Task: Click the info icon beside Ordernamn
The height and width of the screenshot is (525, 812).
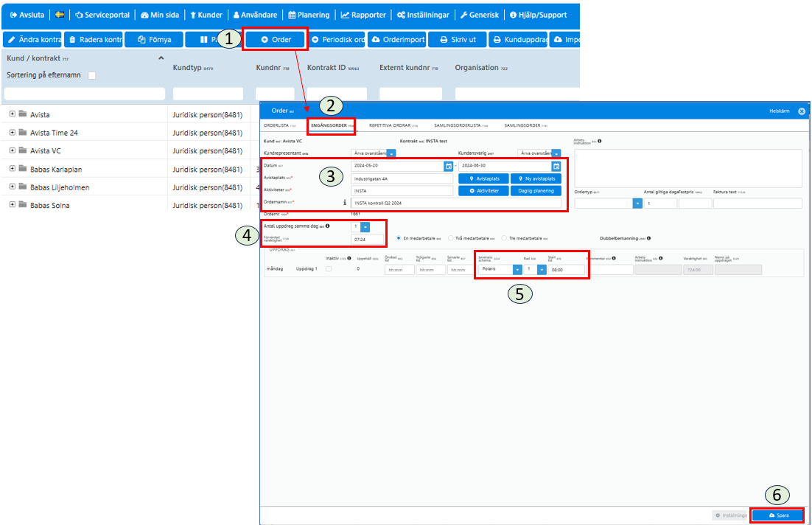Action: (345, 203)
